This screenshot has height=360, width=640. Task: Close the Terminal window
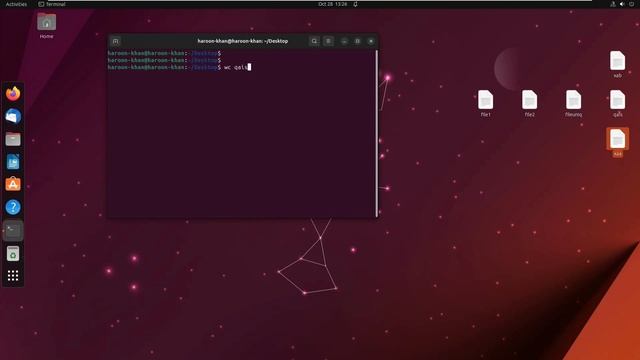point(371,41)
